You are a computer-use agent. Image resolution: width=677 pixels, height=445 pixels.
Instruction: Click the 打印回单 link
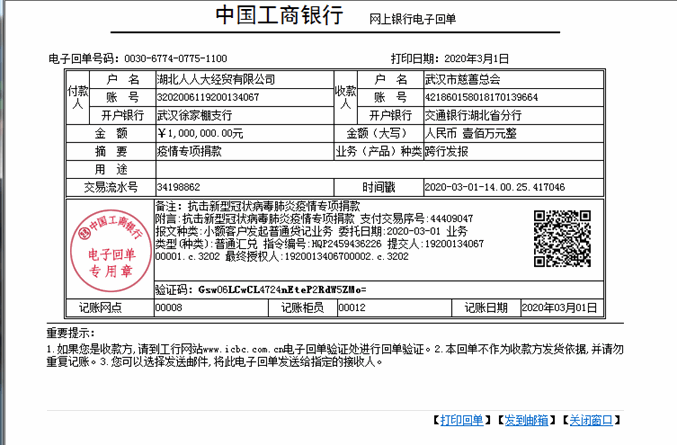[462, 420]
